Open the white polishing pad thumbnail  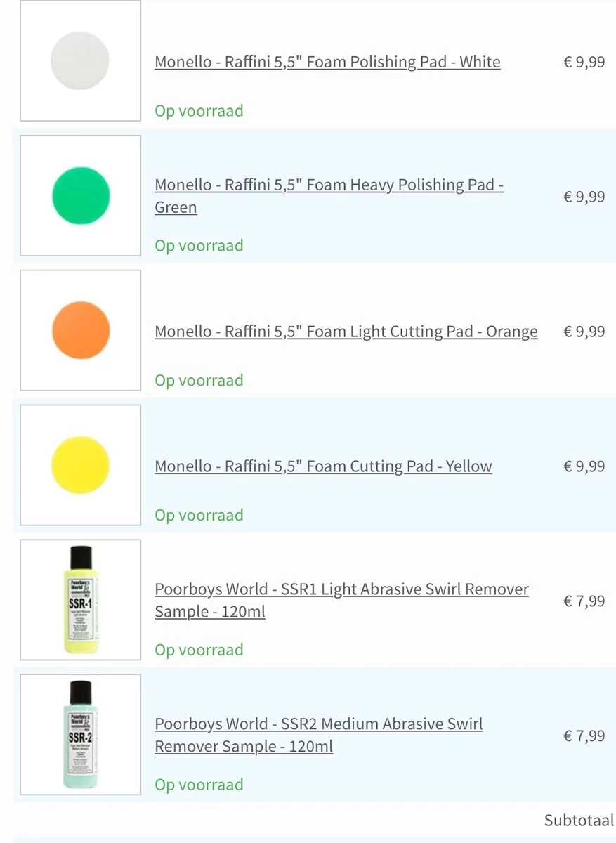80,61
